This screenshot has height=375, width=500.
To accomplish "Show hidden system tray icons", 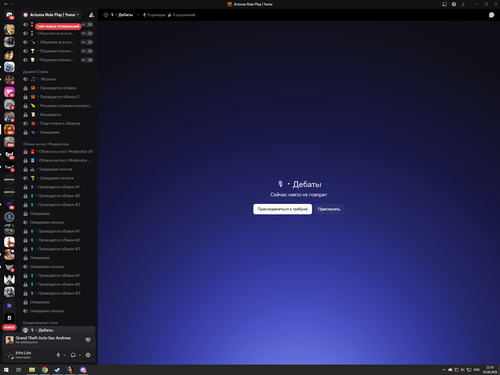I will (x=444, y=370).
